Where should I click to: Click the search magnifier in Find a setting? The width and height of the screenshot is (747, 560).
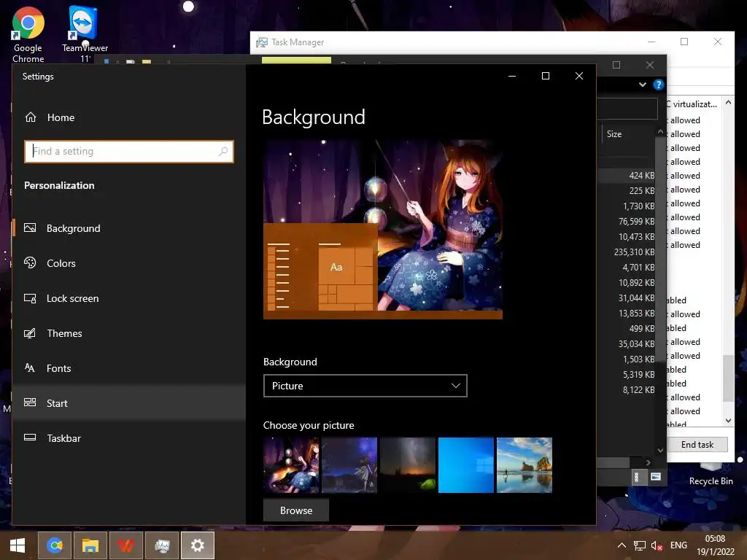(x=223, y=152)
